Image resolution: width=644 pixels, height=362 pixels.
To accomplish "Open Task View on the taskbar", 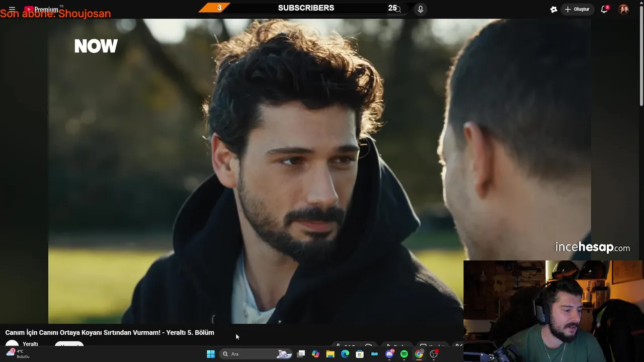I will pyautogui.click(x=301, y=354).
